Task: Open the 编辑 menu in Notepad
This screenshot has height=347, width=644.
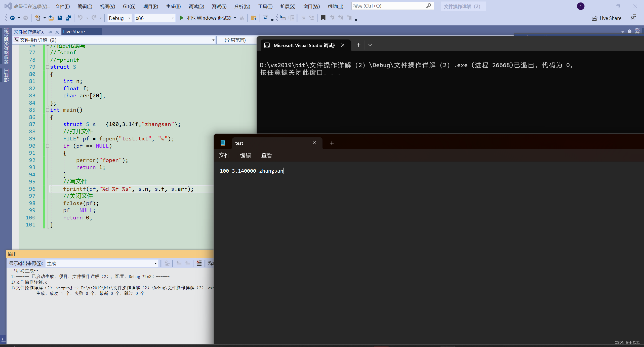Action: [245, 155]
